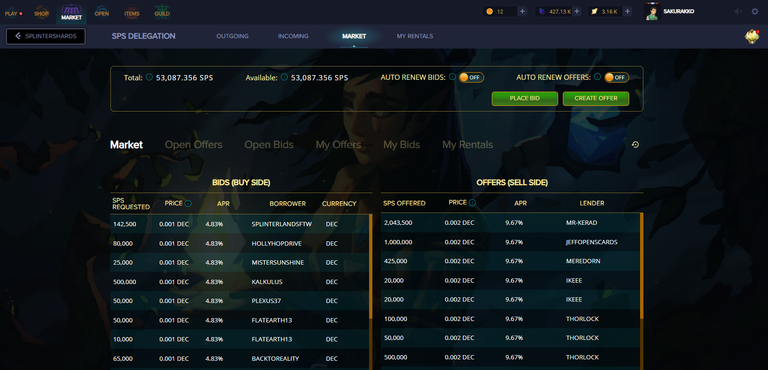
Task: Open the pack Open icon in top navigation
Action: coord(101,13)
